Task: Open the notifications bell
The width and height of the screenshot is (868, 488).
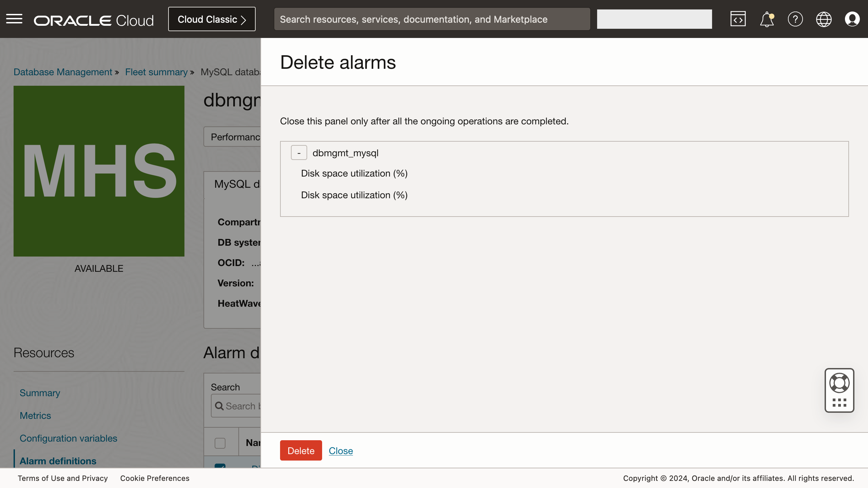Action: [767, 19]
